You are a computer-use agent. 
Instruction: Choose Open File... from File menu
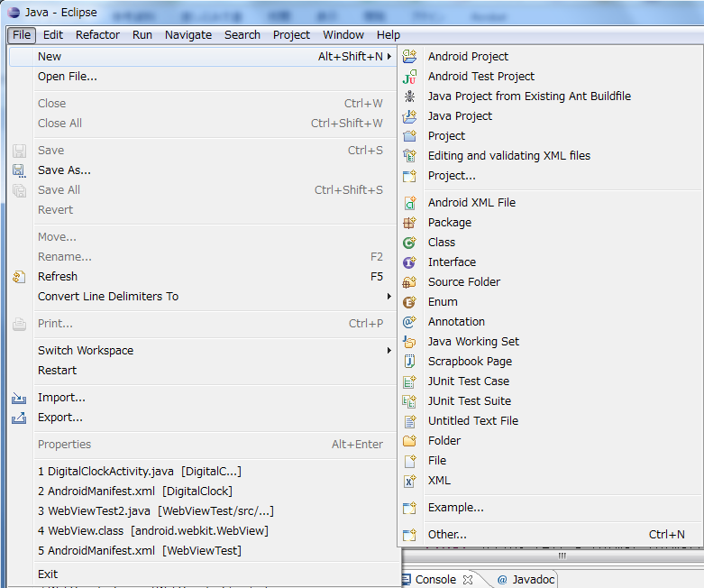[202, 77]
